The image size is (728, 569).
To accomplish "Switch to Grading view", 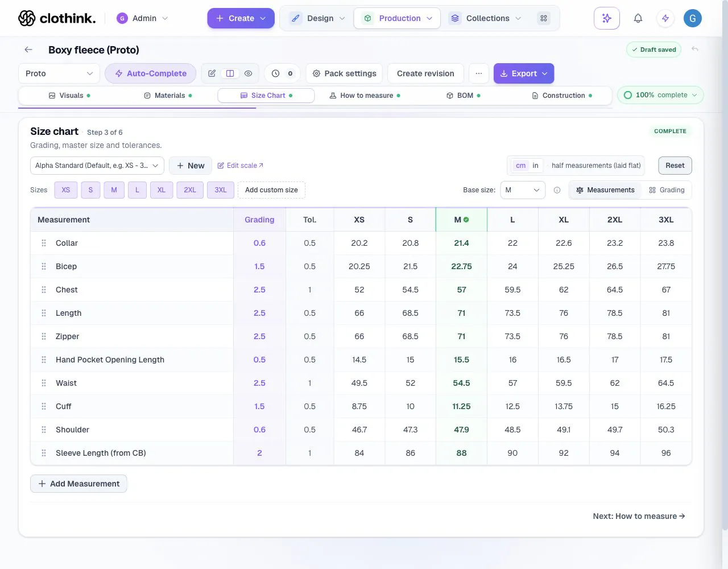I will 667,190.
